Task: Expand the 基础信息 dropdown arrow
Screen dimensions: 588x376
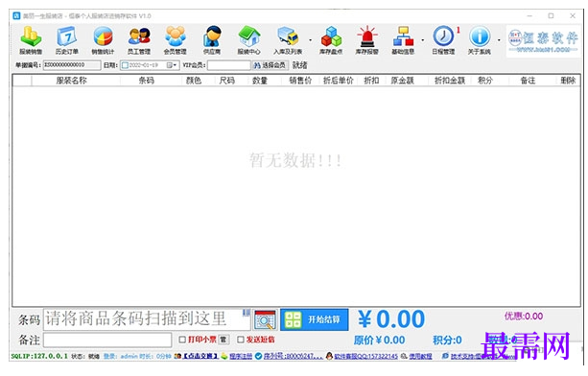Action: click(423, 40)
